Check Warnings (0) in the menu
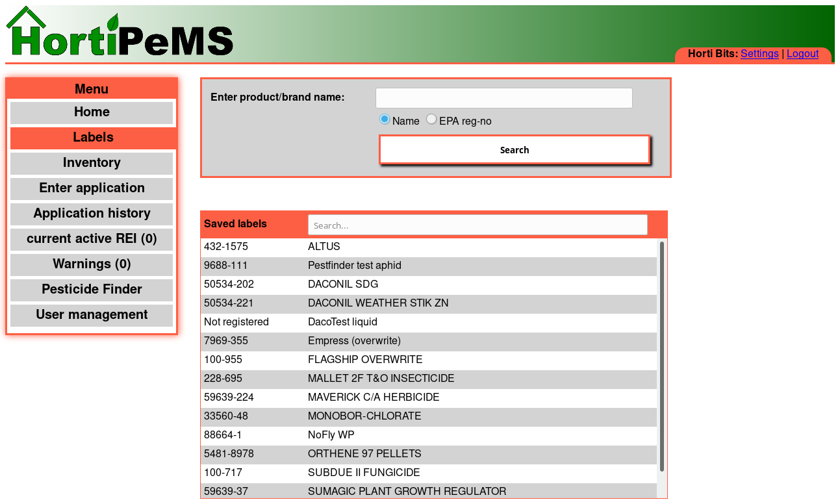 (x=91, y=264)
